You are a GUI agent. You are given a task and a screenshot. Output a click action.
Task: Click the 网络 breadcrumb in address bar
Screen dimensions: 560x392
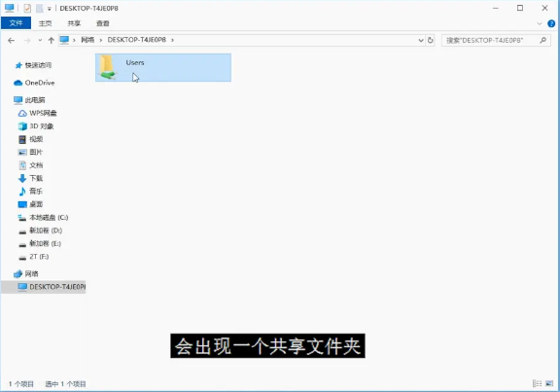(87, 40)
